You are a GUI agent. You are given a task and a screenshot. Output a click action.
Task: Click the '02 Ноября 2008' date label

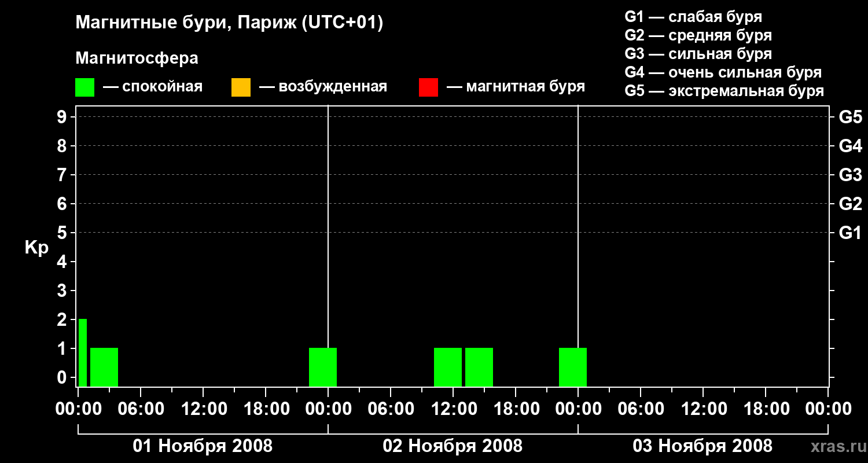pos(453,446)
